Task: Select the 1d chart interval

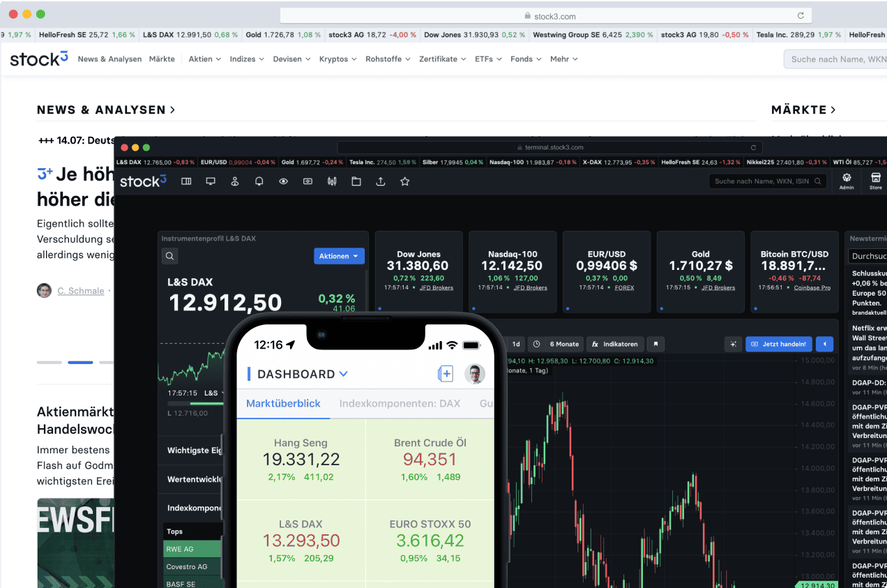Action: pos(516,344)
